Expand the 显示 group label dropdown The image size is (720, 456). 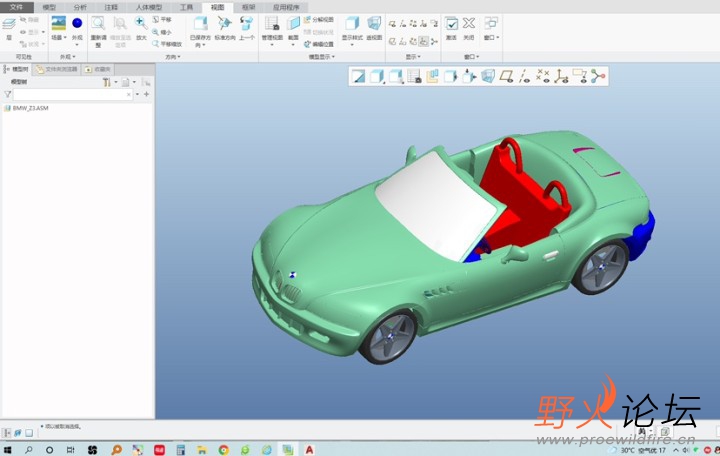click(413, 57)
